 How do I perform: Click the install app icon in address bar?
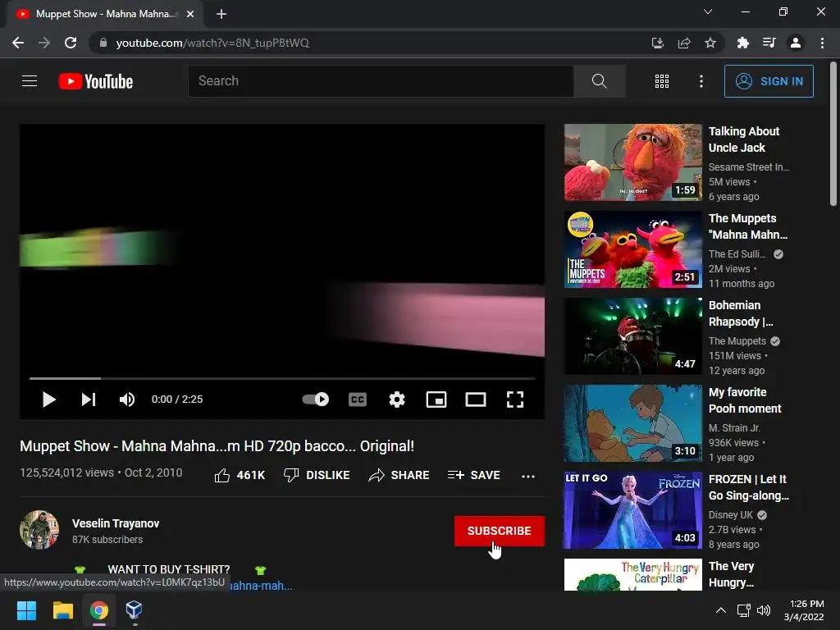point(657,43)
